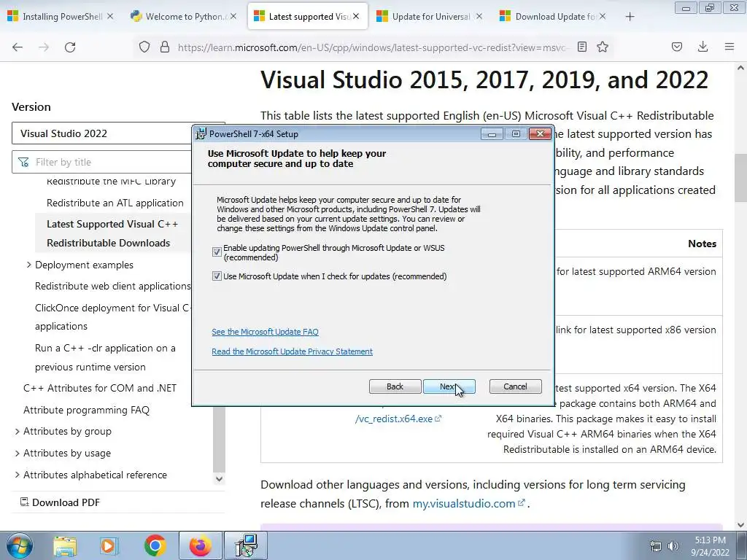
Task: Click Download PDF in sidebar
Action: [x=60, y=502]
